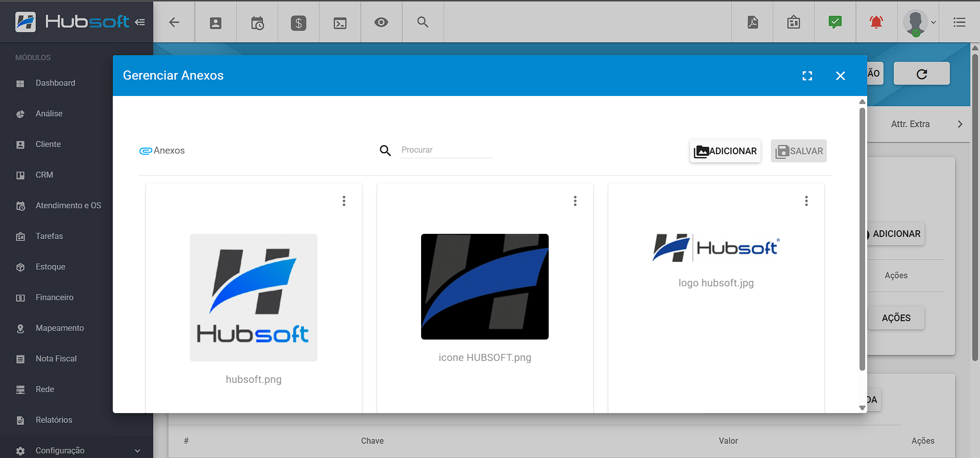Click the Anexos paperclip icon
Screen dimensions: 980x458
[145, 151]
